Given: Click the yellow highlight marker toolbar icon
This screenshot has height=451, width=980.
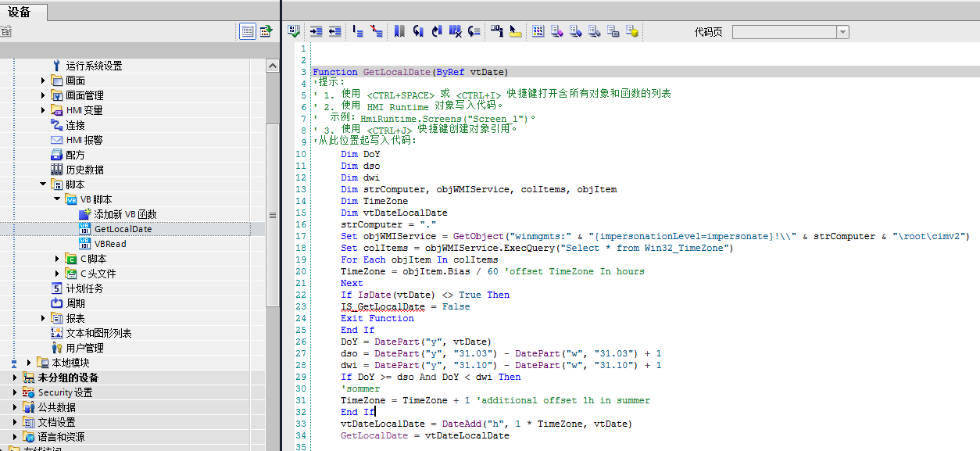Looking at the screenshot, I should pos(515,31).
